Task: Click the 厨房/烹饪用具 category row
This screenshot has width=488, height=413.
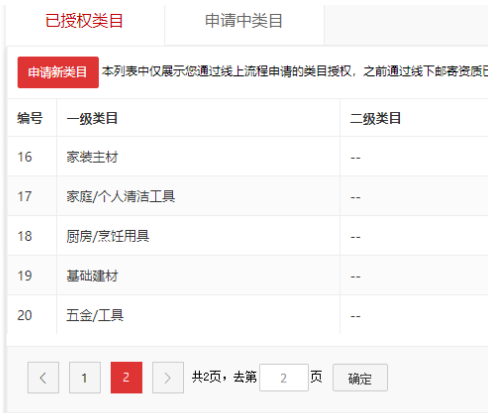Action: point(247,236)
